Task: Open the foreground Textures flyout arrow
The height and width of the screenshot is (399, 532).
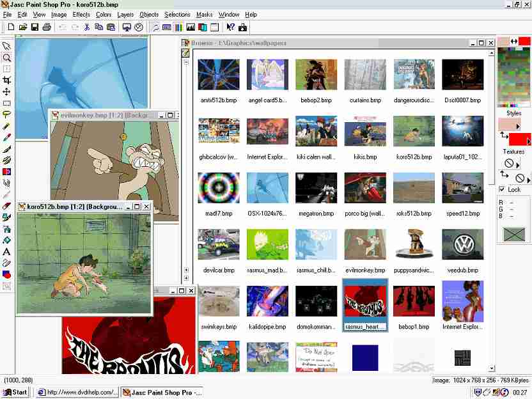Action: click(x=518, y=165)
